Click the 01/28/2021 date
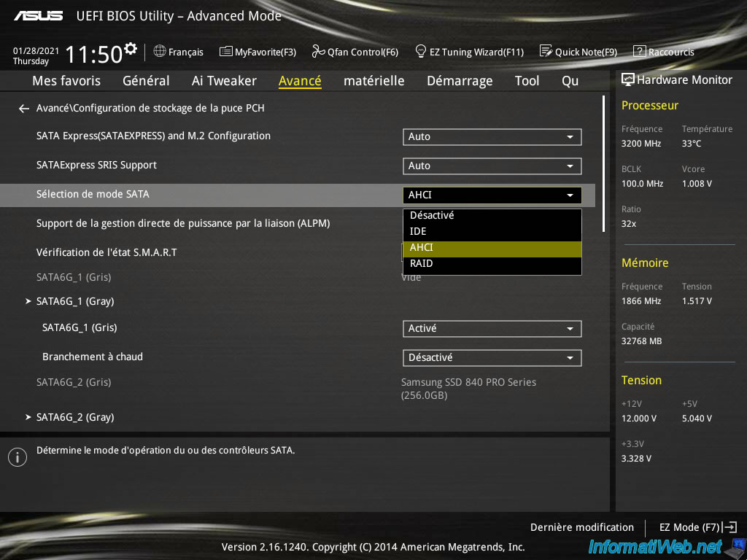This screenshot has height=560, width=747. [36, 51]
